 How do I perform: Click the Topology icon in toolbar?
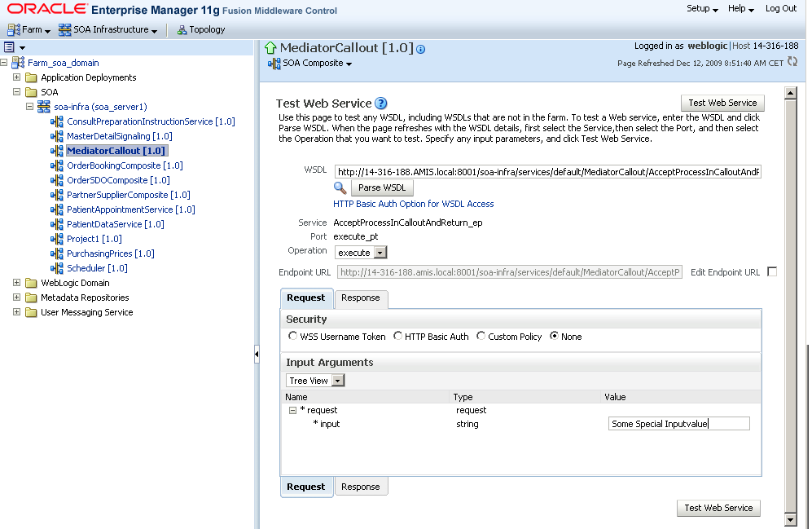[x=182, y=29]
